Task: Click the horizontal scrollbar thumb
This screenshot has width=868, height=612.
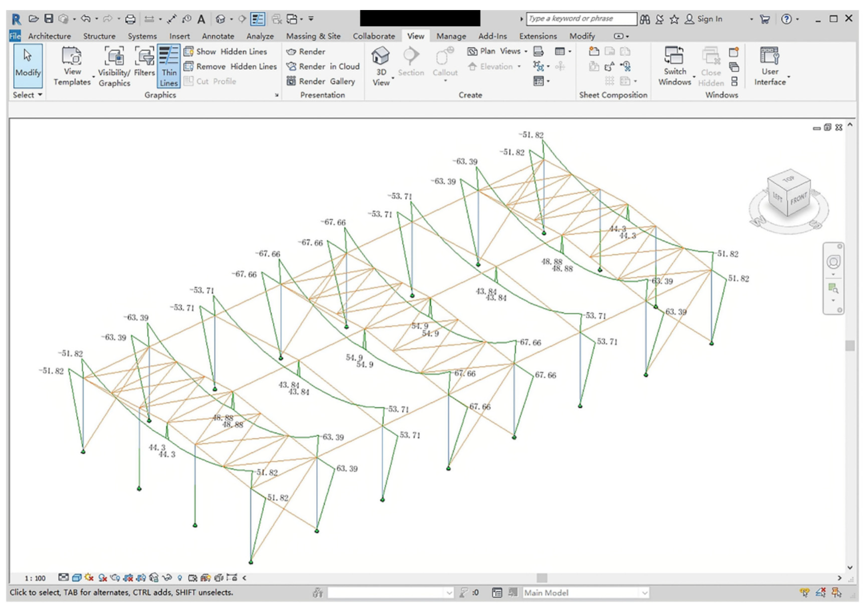Action: coord(542,578)
